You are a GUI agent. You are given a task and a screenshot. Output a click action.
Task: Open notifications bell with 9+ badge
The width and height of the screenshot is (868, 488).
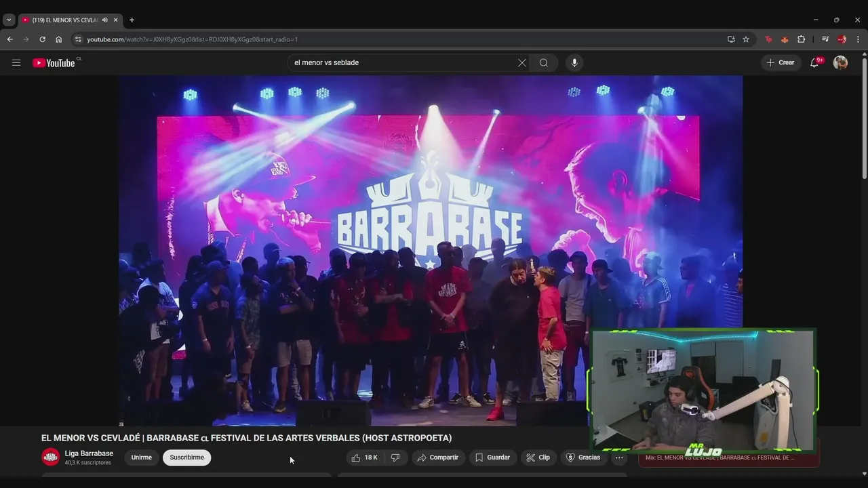coord(815,62)
